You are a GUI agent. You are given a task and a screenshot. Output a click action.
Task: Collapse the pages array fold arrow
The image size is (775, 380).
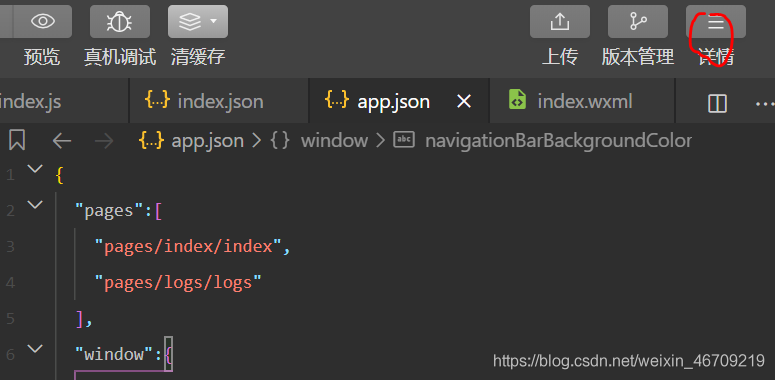click(x=35, y=204)
